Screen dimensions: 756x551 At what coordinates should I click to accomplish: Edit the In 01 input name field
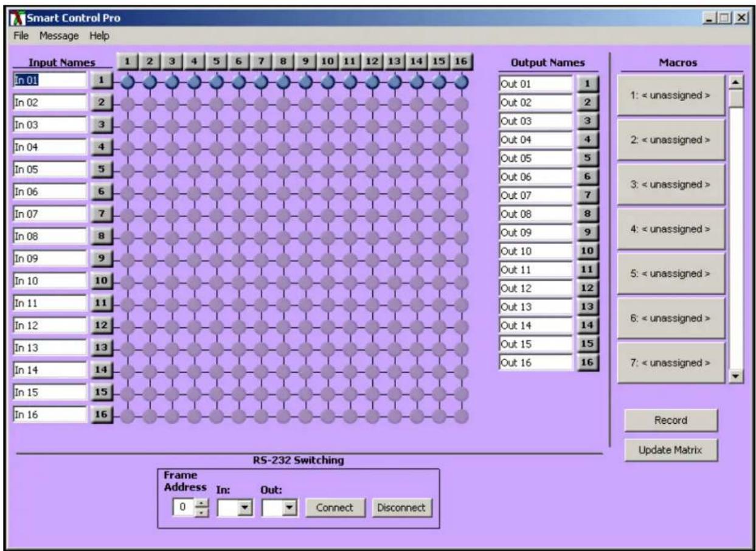tap(50, 80)
